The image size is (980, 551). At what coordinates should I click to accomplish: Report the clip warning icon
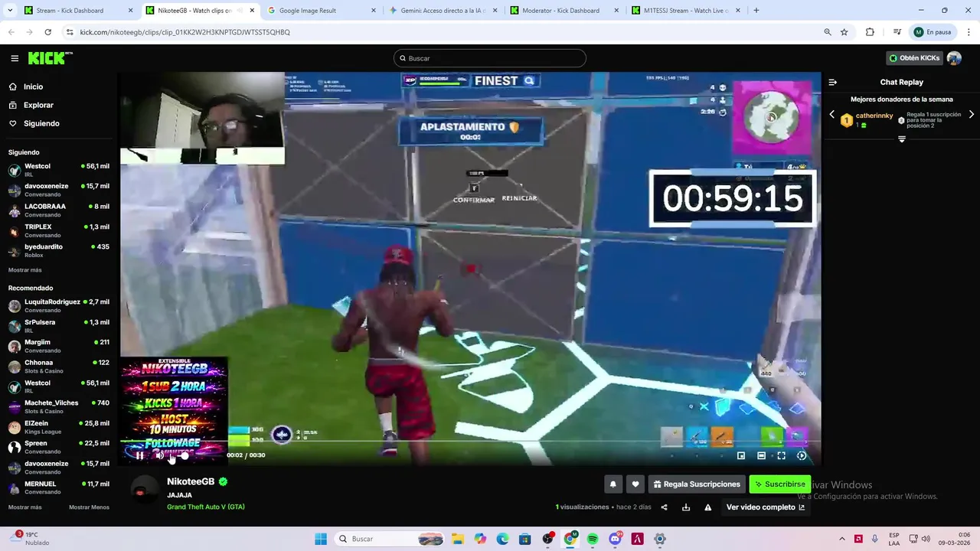708,507
